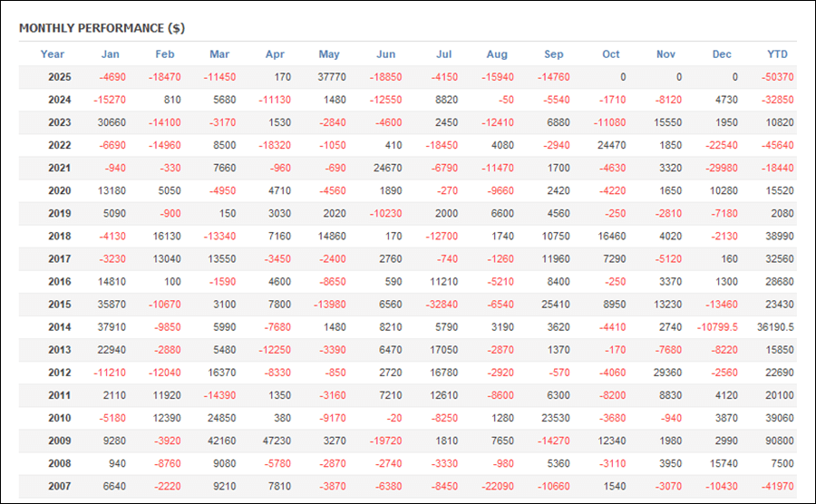Click the May column header
This screenshot has height=504, width=816.
click(x=329, y=54)
